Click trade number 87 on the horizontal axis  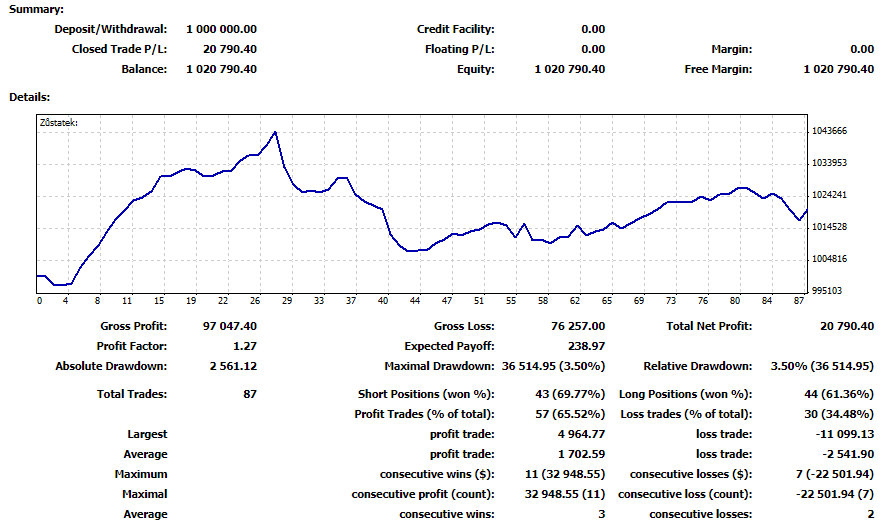800,301
